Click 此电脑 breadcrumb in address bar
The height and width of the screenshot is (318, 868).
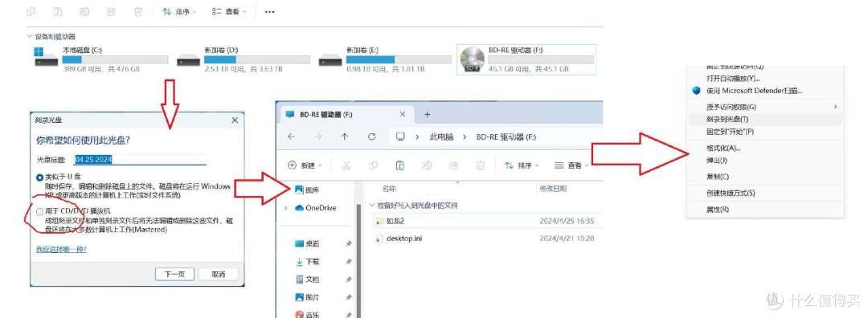click(441, 137)
